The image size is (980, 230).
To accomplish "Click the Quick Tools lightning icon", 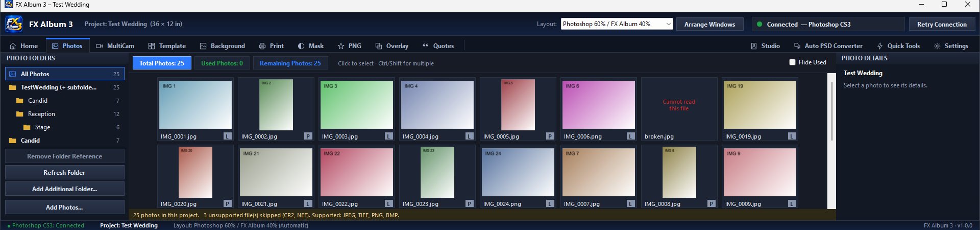I will point(880,46).
